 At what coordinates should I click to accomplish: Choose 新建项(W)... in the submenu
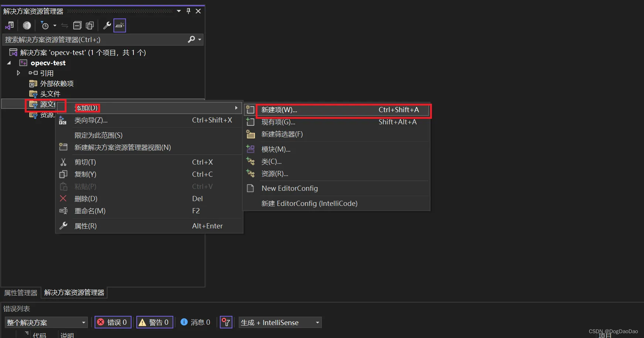(x=337, y=110)
